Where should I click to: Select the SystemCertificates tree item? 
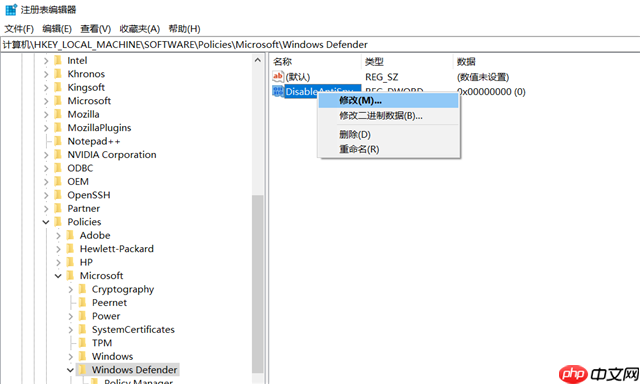pos(133,330)
